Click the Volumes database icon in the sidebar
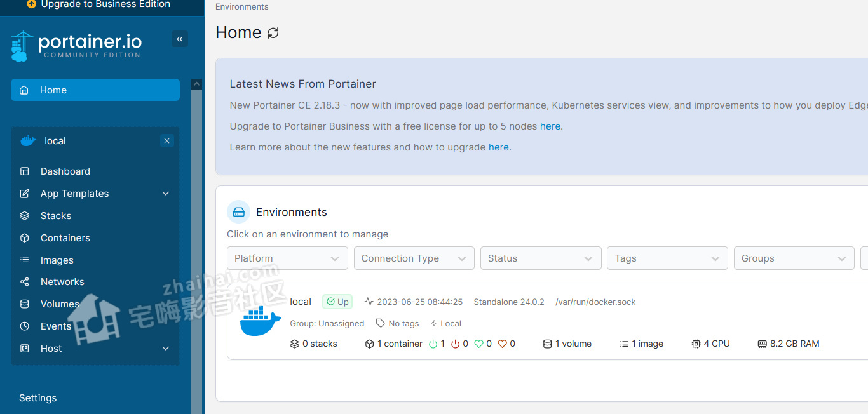Image resolution: width=868 pixels, height=414 pixels. [25, 304]
